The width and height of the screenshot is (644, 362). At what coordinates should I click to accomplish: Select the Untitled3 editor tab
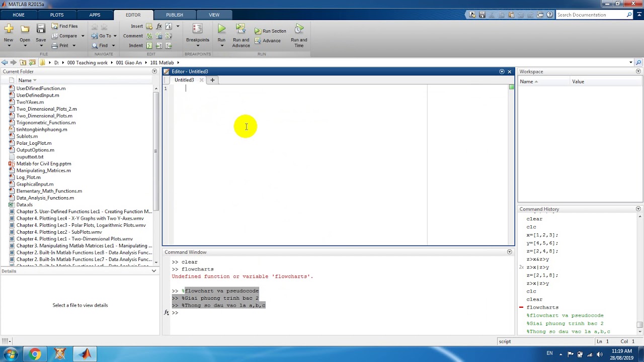point(184,80)
